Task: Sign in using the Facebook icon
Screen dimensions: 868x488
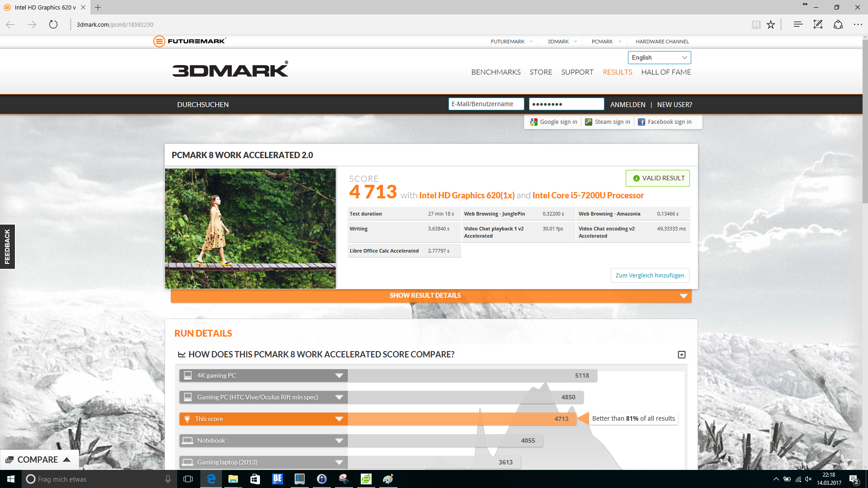Action: click(642, 122)
